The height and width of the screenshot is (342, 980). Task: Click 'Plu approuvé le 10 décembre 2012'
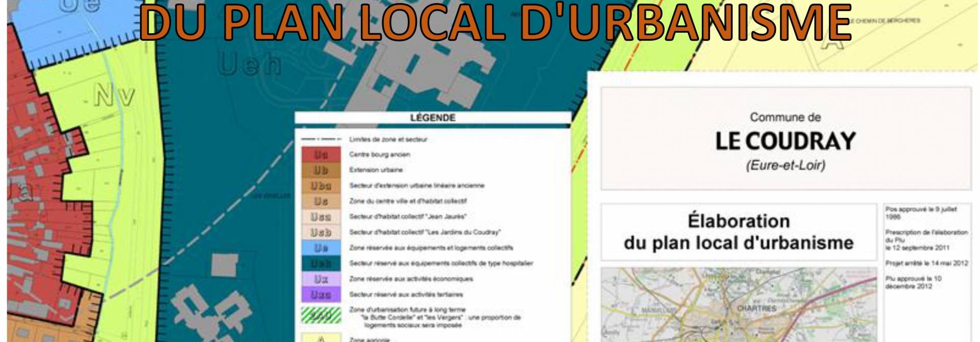913,282
